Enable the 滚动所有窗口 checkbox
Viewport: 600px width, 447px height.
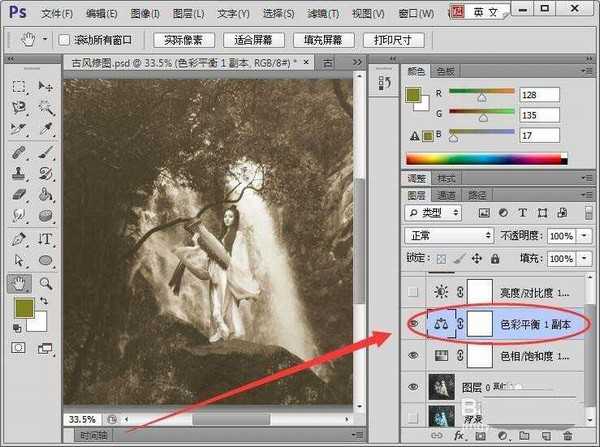coord(65,40)
